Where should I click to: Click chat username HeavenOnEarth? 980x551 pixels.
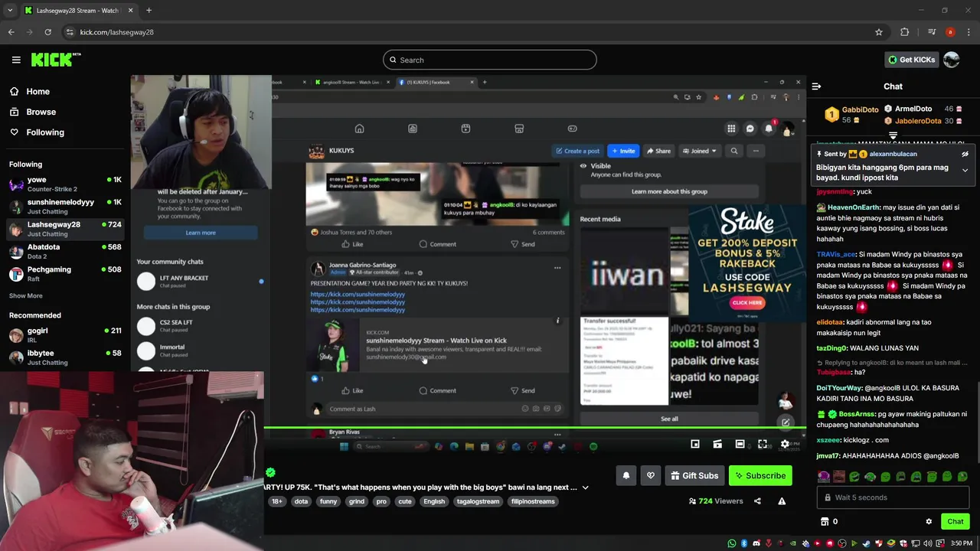(854, 207)
